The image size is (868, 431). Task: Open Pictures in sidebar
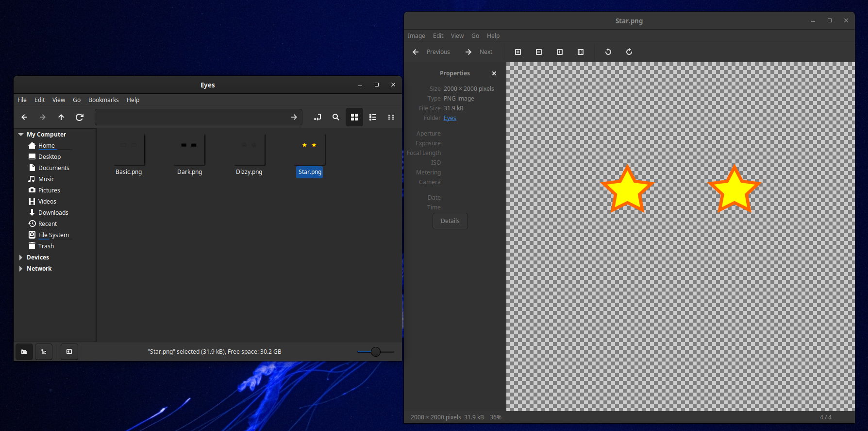49,190
